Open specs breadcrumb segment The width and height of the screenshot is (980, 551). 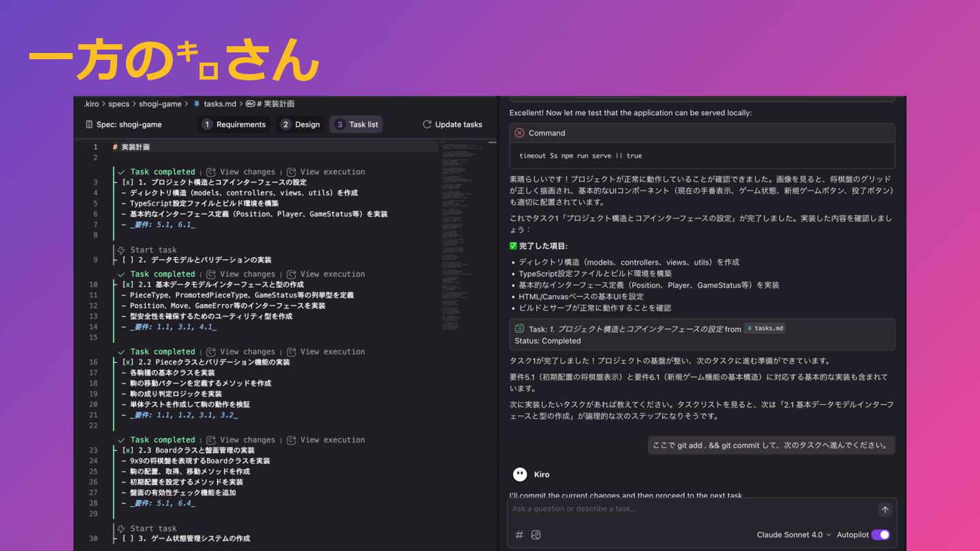click(x=118, y=104)
